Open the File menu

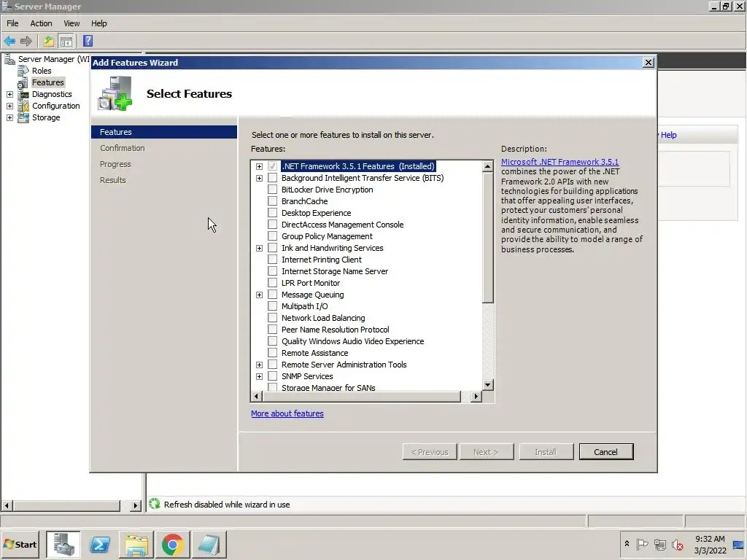click(x=12, y=23)
